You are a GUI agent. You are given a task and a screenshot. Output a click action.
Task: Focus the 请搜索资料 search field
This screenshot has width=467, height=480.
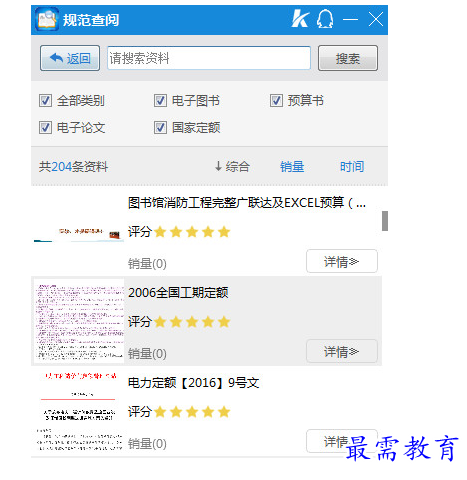point(209,58)
